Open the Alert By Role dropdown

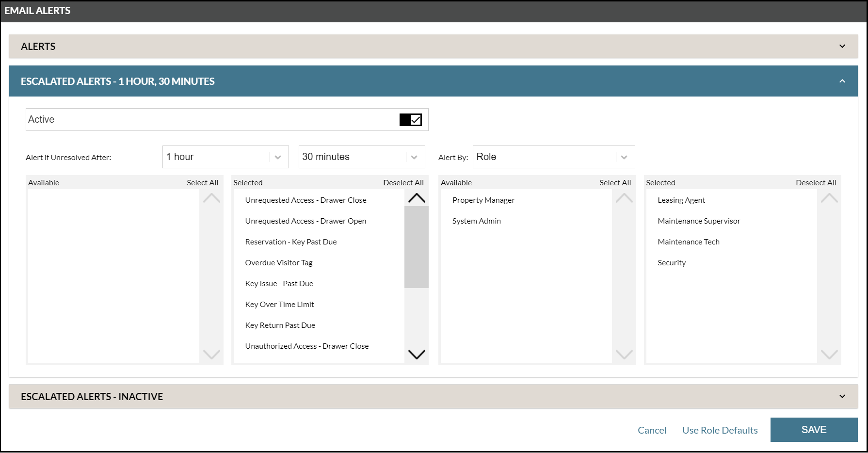pyautogui.click(x=554, y=157)
